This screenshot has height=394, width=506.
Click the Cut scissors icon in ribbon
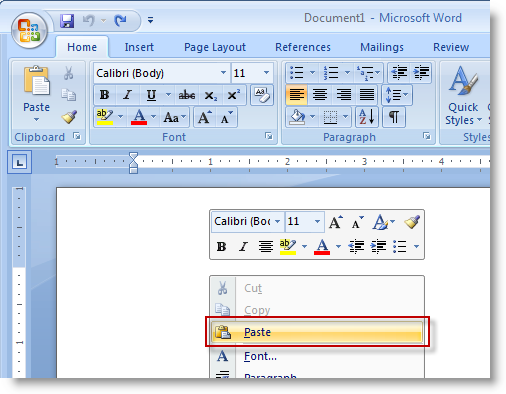(x=69, y=73)
